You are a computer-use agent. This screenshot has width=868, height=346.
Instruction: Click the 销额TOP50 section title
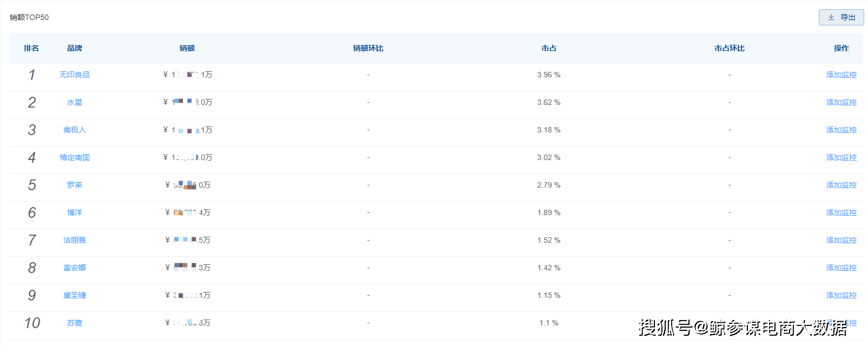(x=29, y=17)
